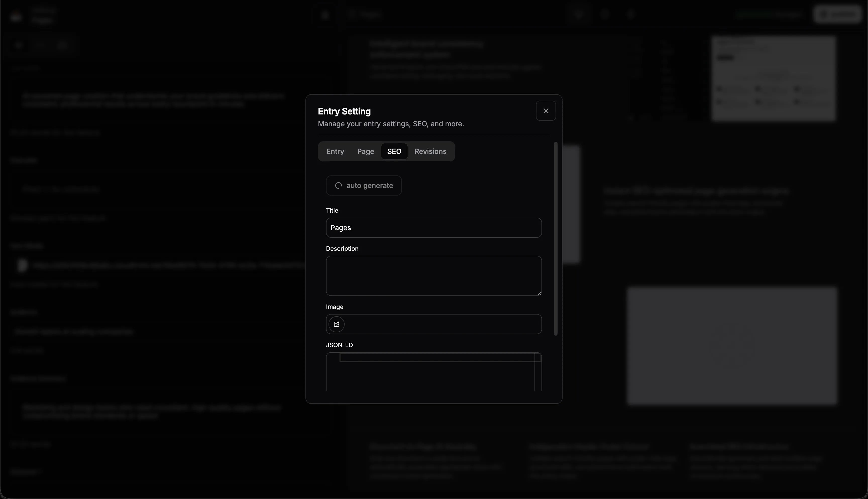Image resolution: width=868 pixels, height=499 pixels.
Task: Close the Entry Setting dialog
Action: [546, 111]
